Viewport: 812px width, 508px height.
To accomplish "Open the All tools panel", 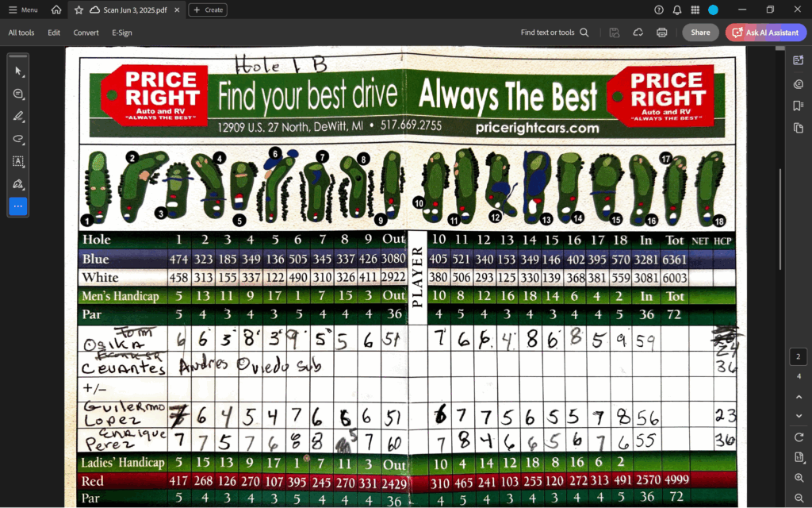I will (x=21, y=33).
